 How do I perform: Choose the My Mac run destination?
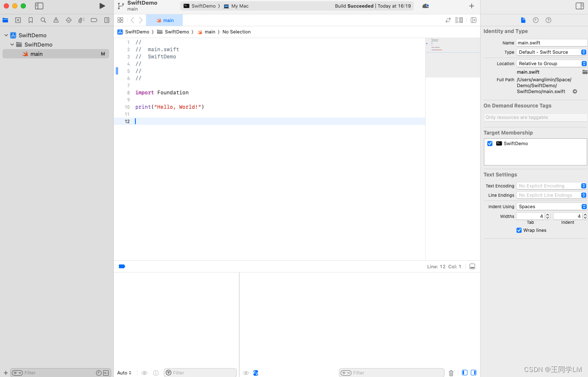pos(236,6)
